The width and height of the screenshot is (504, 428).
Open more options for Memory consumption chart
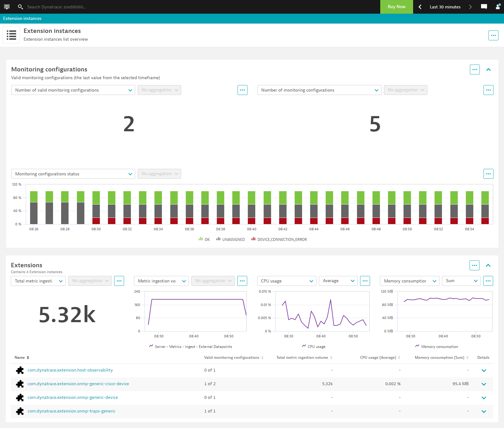(488, 281)
